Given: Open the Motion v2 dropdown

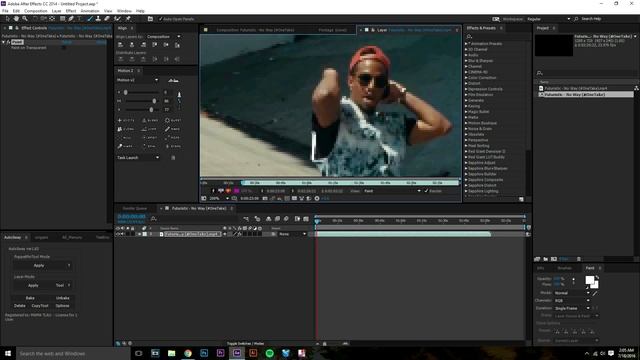Looking at the screenshot, I should [138, 80].
